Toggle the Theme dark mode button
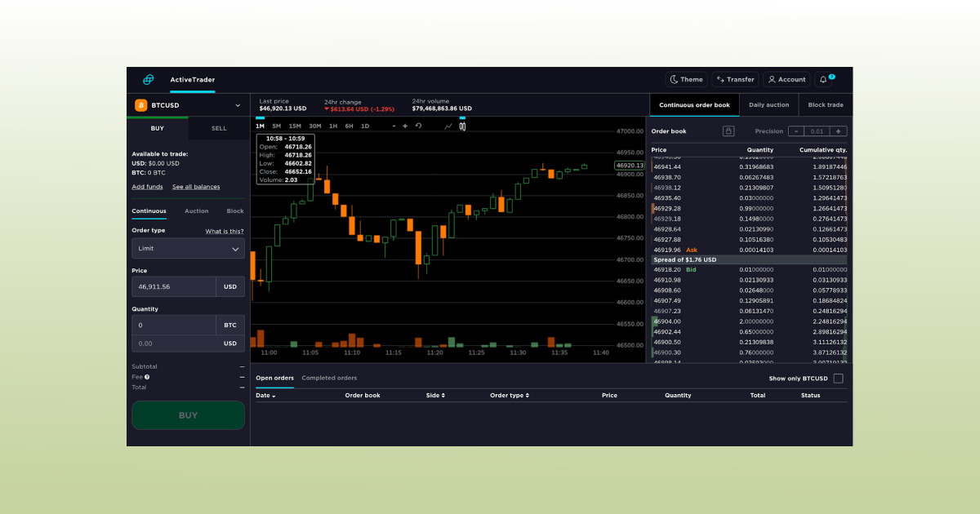The image size is (980, 514). click(686, 80)
